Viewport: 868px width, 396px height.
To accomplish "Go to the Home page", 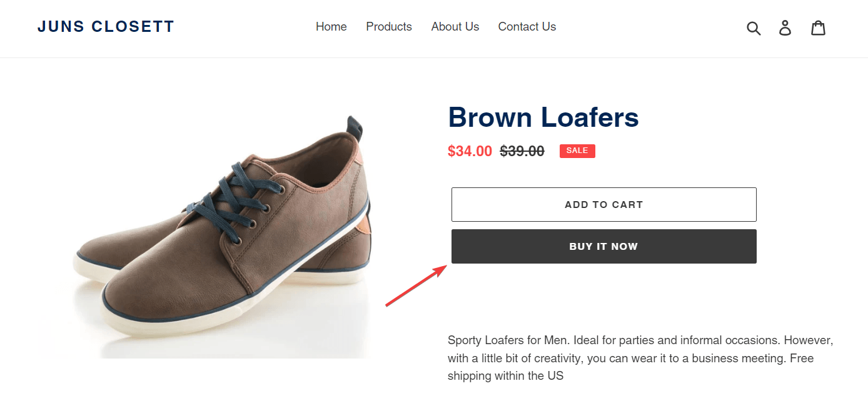I will click(x=331, y=27).
